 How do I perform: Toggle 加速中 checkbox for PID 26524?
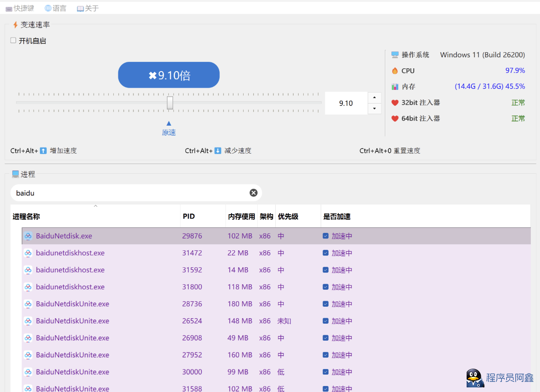pyautogui.click(x=325, y=321)
